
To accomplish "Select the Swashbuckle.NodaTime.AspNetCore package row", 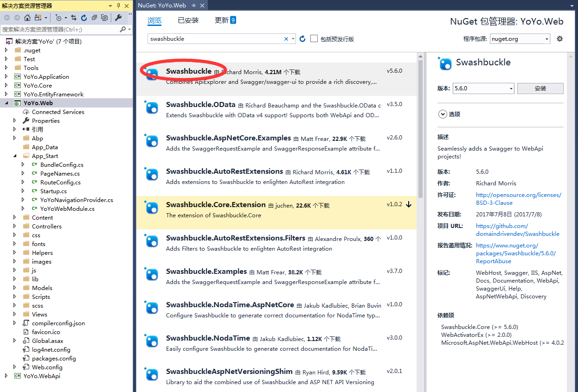I will coord(277,313).
